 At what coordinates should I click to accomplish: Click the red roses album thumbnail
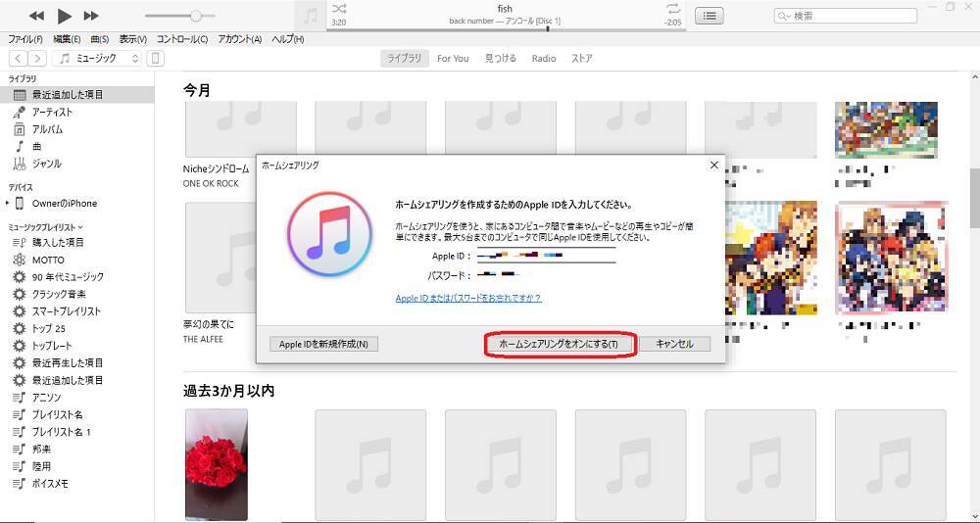pyautogui.click(x=217, y=464)
